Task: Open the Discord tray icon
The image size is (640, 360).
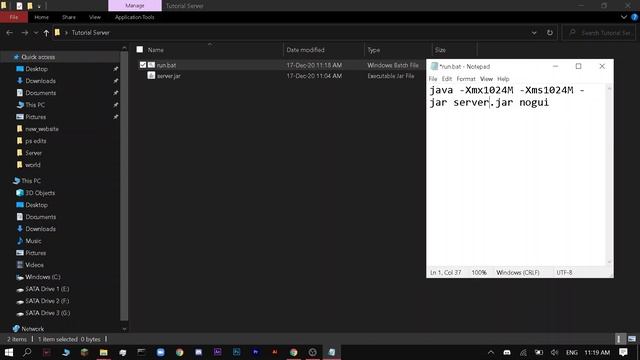Action: 507,352
